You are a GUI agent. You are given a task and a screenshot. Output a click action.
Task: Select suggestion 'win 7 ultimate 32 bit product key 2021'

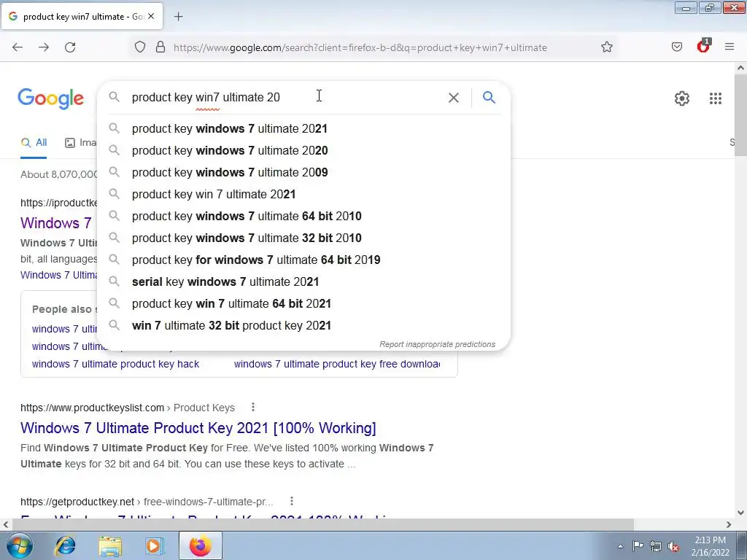303,326
